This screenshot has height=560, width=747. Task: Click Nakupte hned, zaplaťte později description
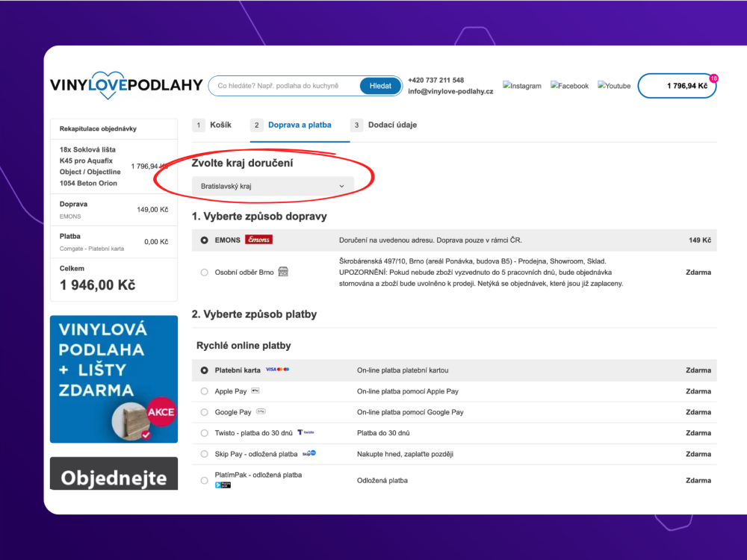click(405, 454)
